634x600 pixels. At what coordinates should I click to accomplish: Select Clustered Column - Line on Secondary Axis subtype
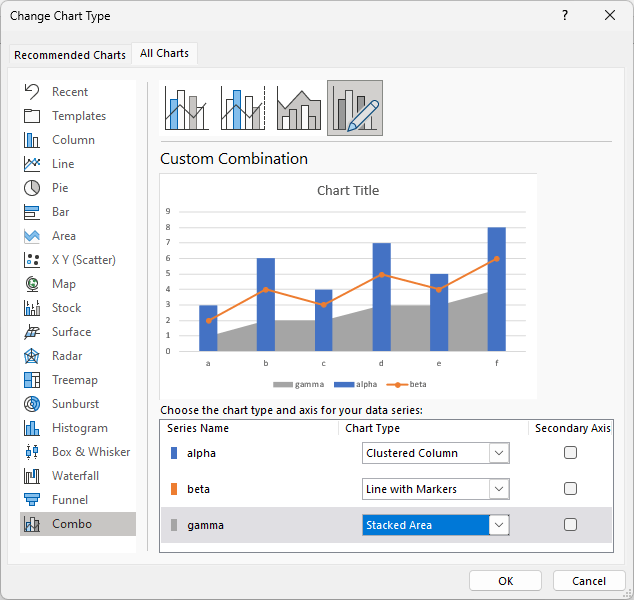click(x=243, y=108)
